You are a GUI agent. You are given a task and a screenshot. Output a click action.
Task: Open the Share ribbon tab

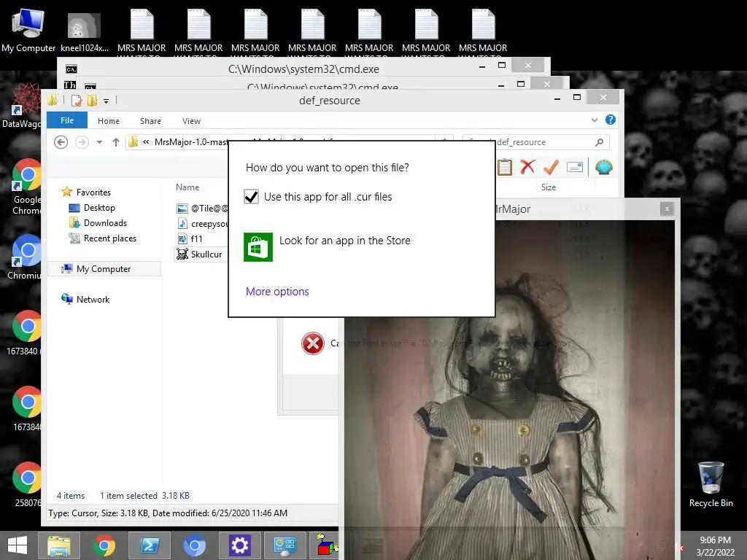tap(150, 121)
